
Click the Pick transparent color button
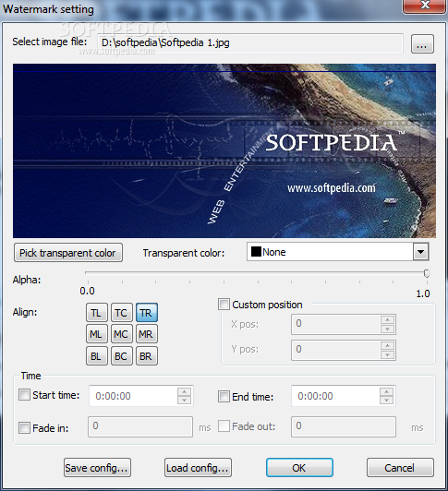pyautogui.click(x=68, y=253)
